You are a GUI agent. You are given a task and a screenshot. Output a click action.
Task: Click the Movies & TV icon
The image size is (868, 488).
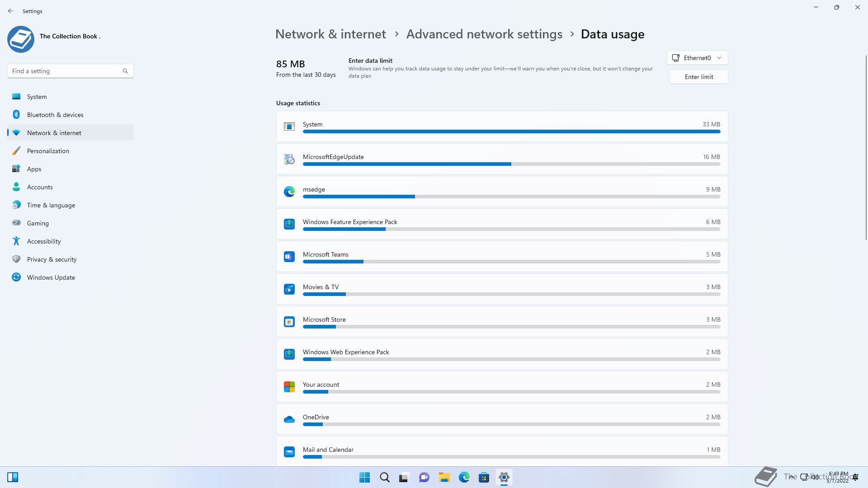pos(289,289)
